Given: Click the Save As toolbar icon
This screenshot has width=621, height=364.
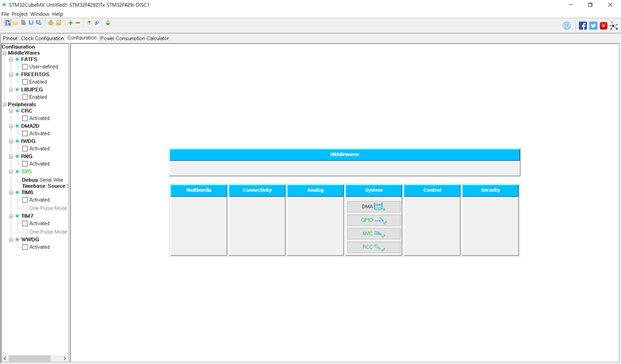Looking at the screenshot, I should click(x=38, y=23).
